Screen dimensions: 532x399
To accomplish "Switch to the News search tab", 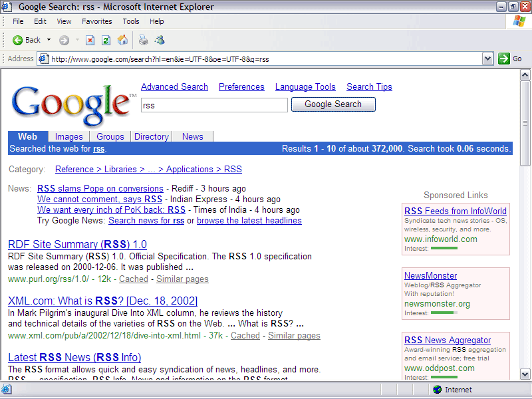I will 193,136.
